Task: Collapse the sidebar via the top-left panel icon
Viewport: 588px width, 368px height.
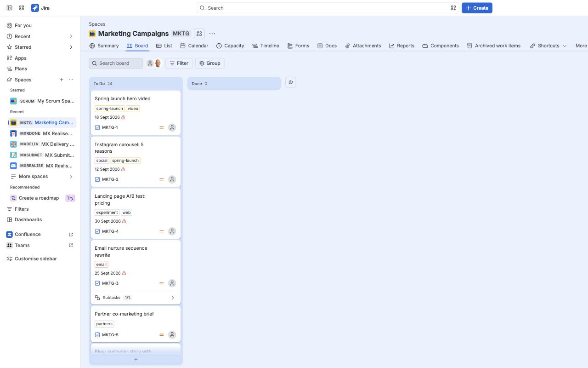Action: (x=9, y=8)
